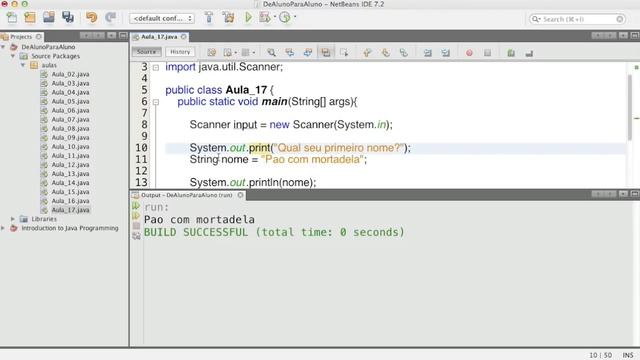Click Re-run with different parameters icon in Output
The height and width of the screenshot is (360, 640).
point(136,216)
